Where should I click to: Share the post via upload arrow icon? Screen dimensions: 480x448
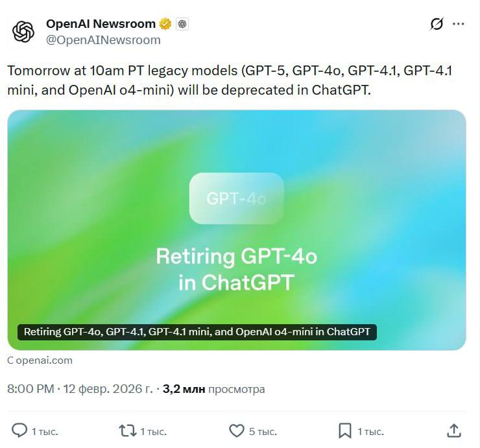454,430
